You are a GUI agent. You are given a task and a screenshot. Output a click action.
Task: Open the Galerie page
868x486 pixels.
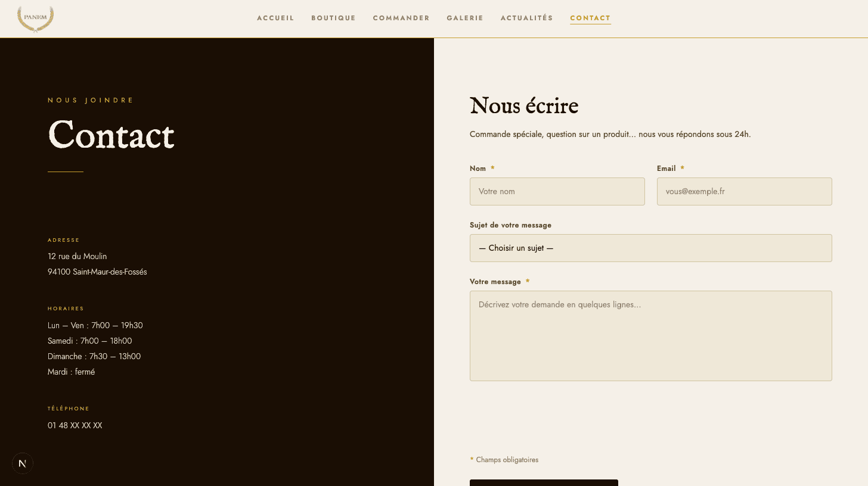(465, 18)
